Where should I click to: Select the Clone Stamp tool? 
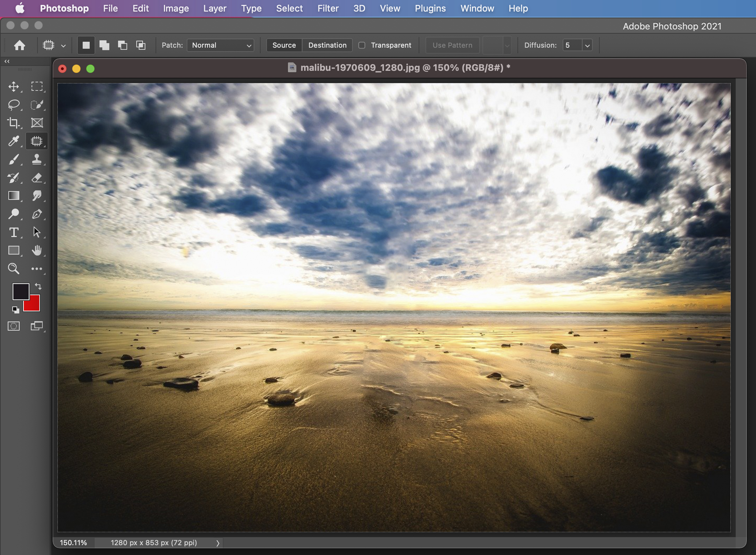pos(36,159)
